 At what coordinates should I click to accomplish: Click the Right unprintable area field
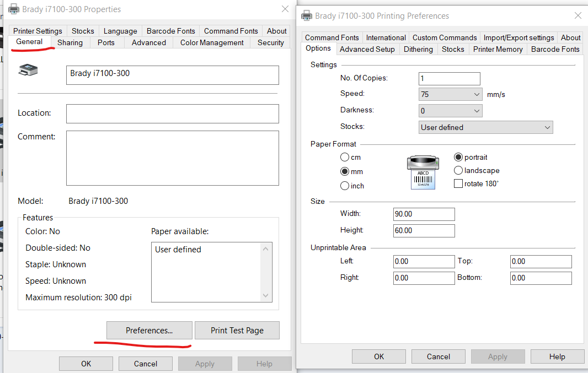424,278
